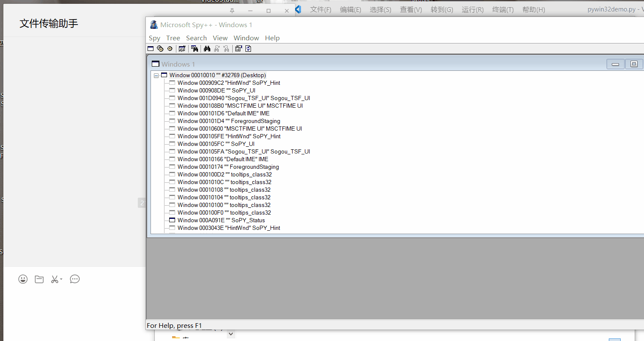Viewport: 644px width, 341px height.
Task: Open the 编辑(E) menu in VS Code
Action: click(351, 10)
